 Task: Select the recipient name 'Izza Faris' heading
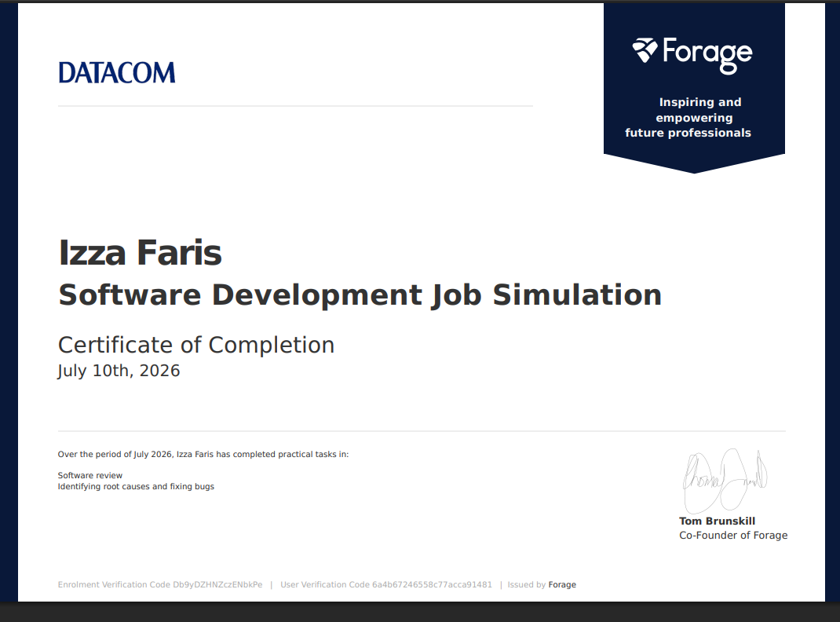[140, 253]
